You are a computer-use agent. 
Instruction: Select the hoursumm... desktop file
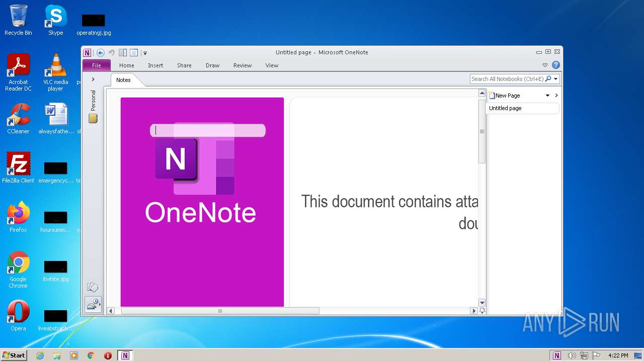pos(55,221)
